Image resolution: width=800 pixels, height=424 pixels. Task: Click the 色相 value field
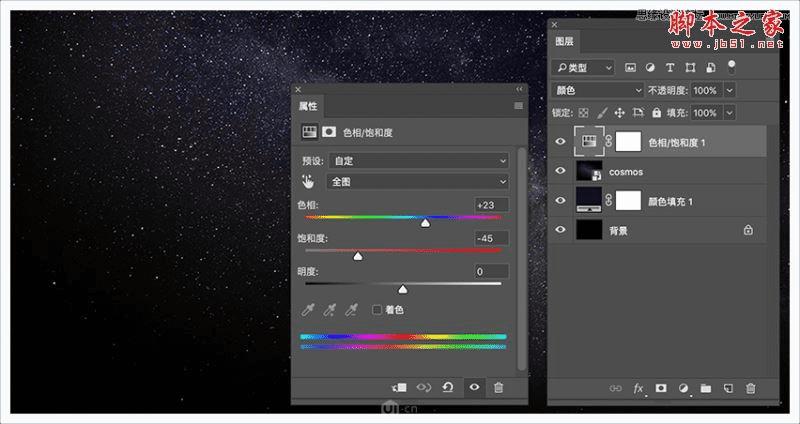(491, 205)
